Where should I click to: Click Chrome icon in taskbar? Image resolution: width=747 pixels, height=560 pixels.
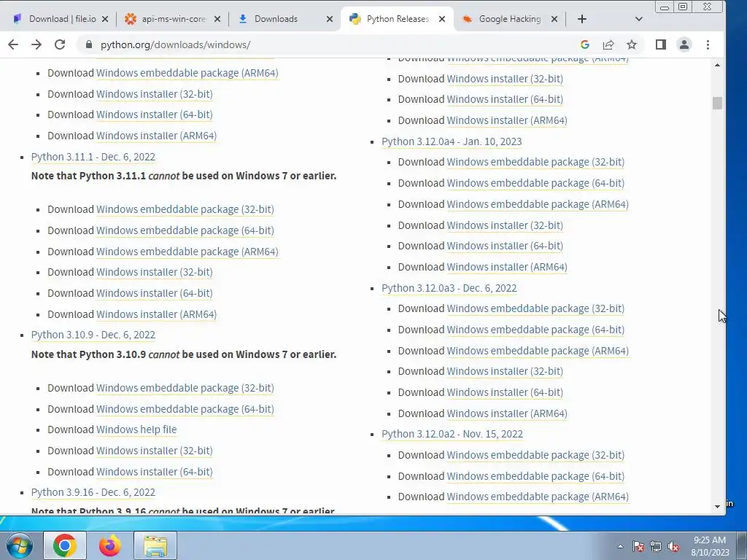65,545
